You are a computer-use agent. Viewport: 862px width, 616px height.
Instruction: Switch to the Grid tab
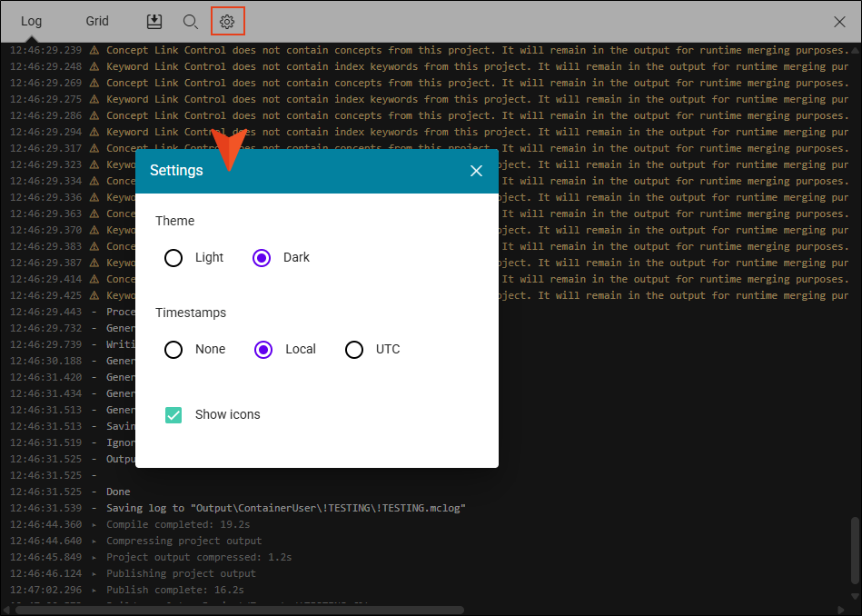[x=97, y=21]
